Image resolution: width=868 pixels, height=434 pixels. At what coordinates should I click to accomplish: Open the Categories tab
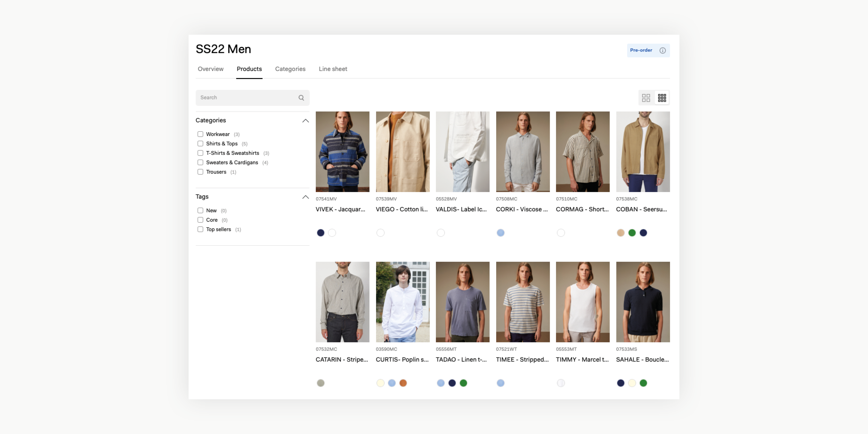290,69
